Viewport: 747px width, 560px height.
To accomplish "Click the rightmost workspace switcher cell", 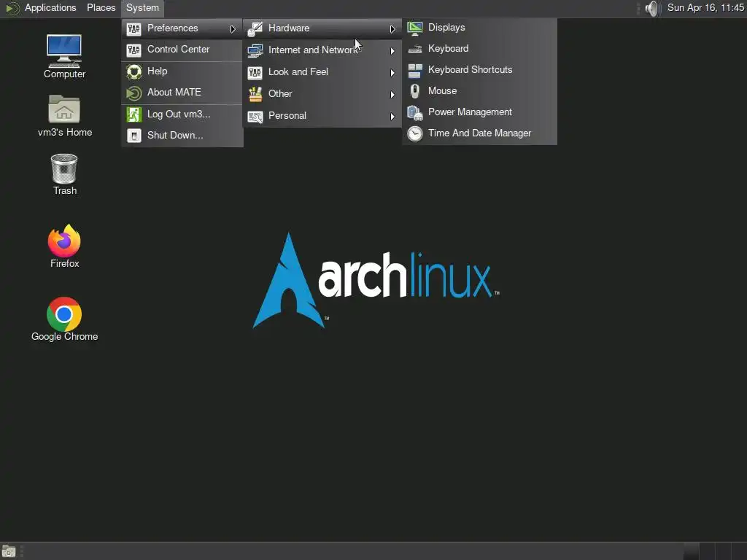I will [x=738, y=551].
